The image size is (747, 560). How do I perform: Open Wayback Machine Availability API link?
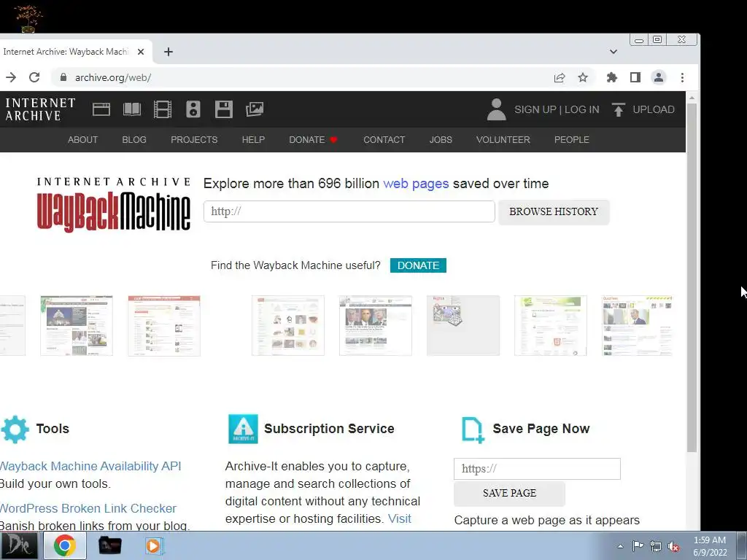coord(90,466)
